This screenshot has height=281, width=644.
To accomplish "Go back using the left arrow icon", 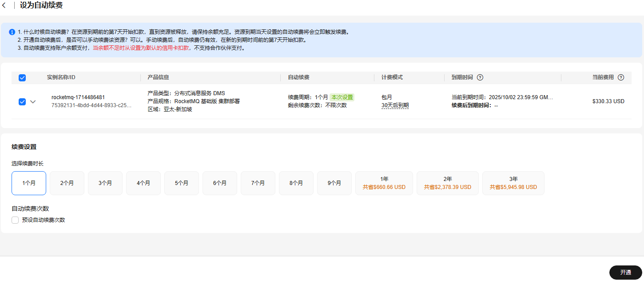I will coord(4,5).
